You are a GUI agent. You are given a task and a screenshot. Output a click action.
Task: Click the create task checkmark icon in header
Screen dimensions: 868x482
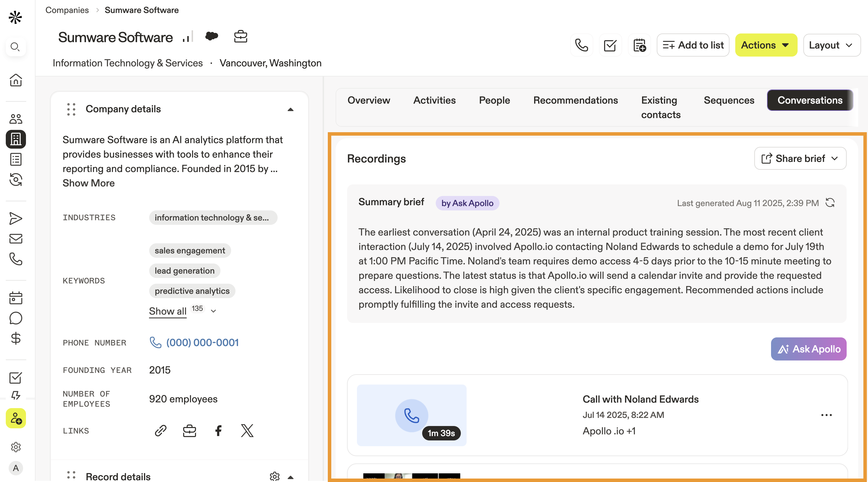point(610,45)
